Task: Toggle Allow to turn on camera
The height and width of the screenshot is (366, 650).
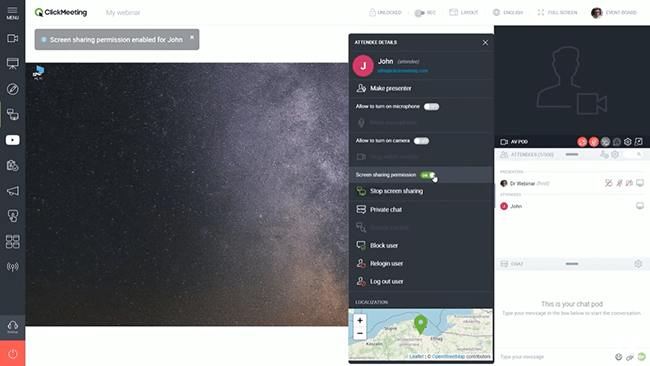Action: [422, 141]
